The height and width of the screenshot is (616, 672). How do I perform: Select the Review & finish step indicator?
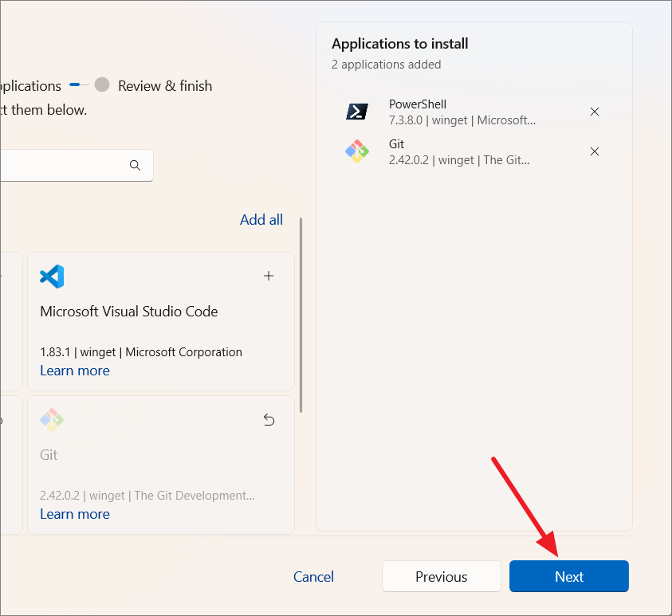(102, 84)
